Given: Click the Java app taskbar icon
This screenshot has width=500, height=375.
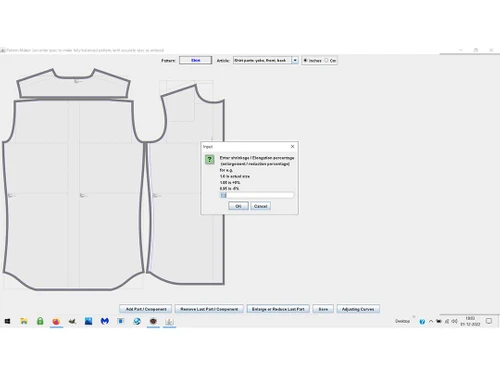Looking at the screenshot, I should tap(169, 321).
